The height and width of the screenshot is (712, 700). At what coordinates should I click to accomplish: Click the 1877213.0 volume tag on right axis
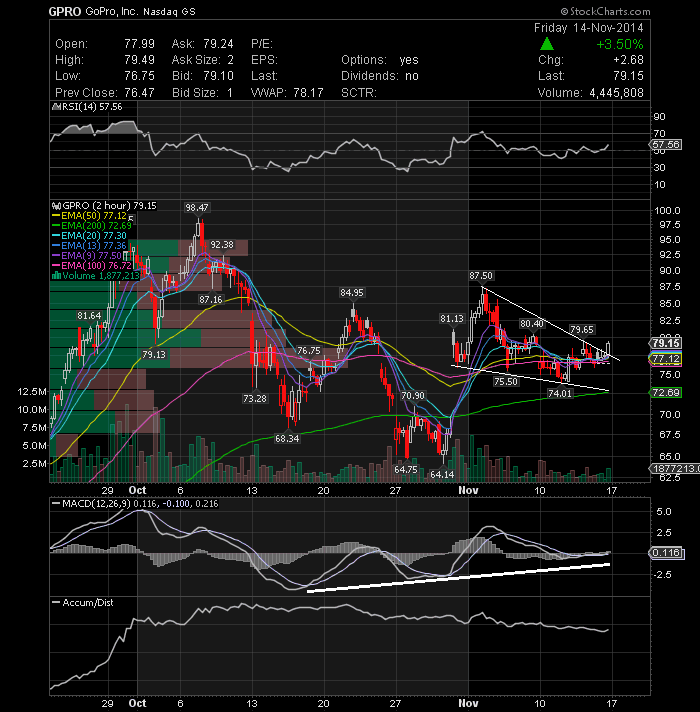(x=675, y=468)
